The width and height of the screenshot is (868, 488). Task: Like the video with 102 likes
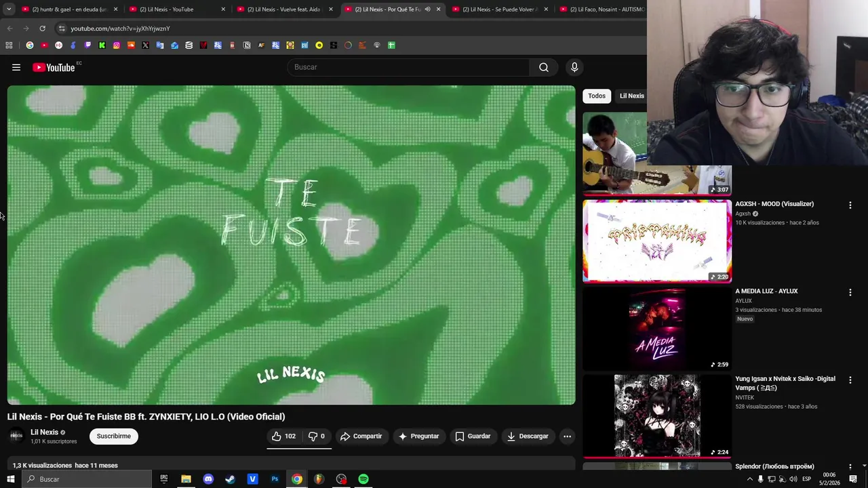pos(284,436)
